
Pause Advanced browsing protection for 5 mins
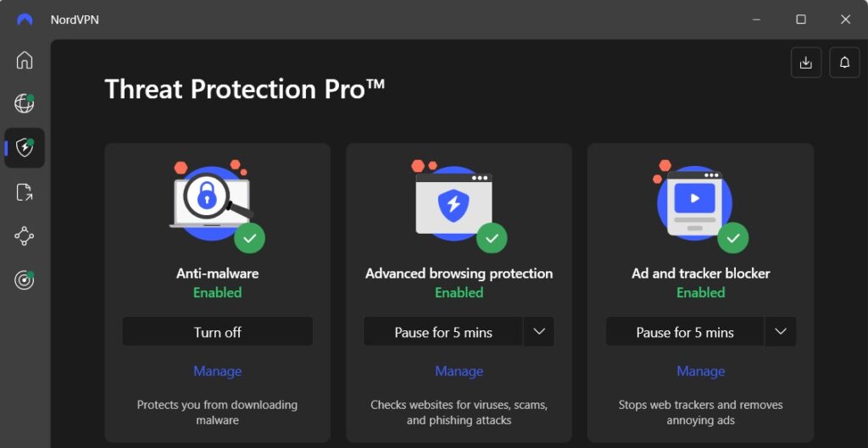point(442,332)
